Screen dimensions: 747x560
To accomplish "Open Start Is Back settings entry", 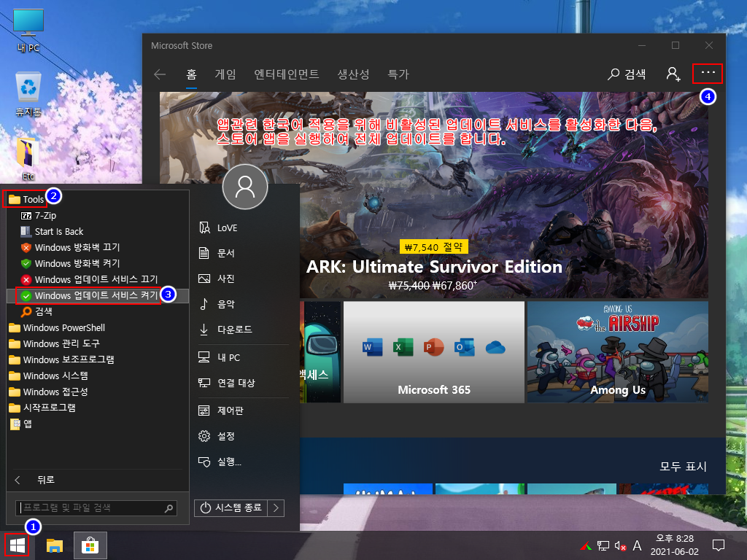I will (52, 231).
